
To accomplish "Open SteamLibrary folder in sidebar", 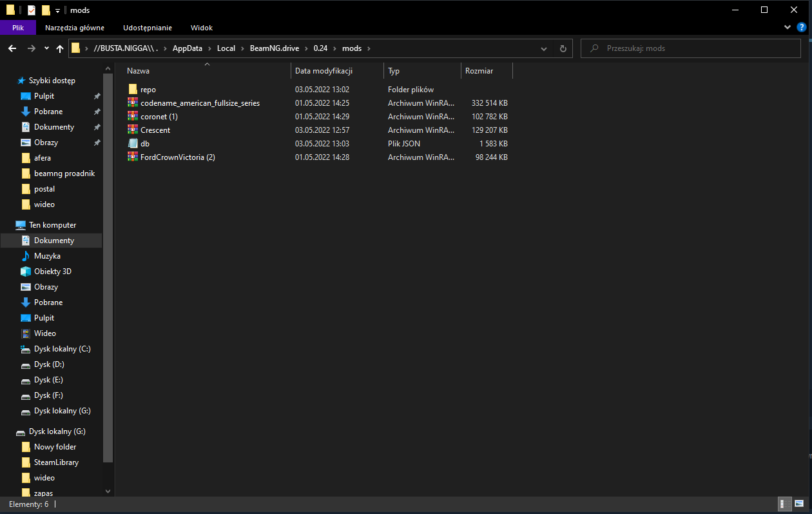I will click(x=56, y=462).
